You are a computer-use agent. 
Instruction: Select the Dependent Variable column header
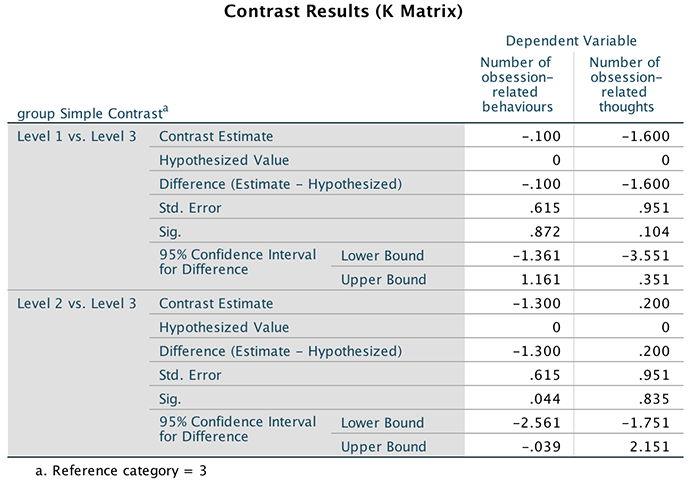tap(571, 41)
